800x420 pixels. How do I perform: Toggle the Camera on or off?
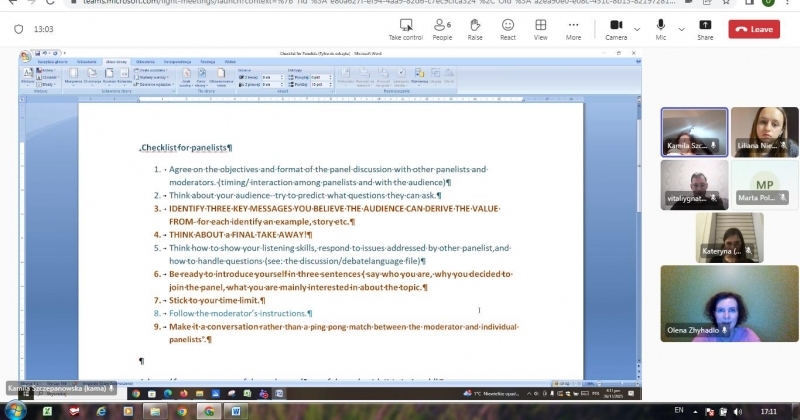click(x=616, y=28)
